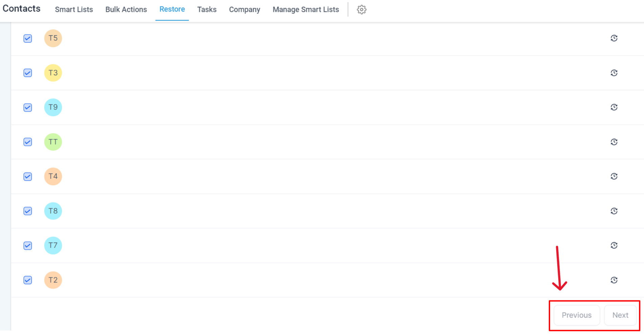Go to the Manage Smart Lists tab
The image size is (644, 334).
[306, 9]
